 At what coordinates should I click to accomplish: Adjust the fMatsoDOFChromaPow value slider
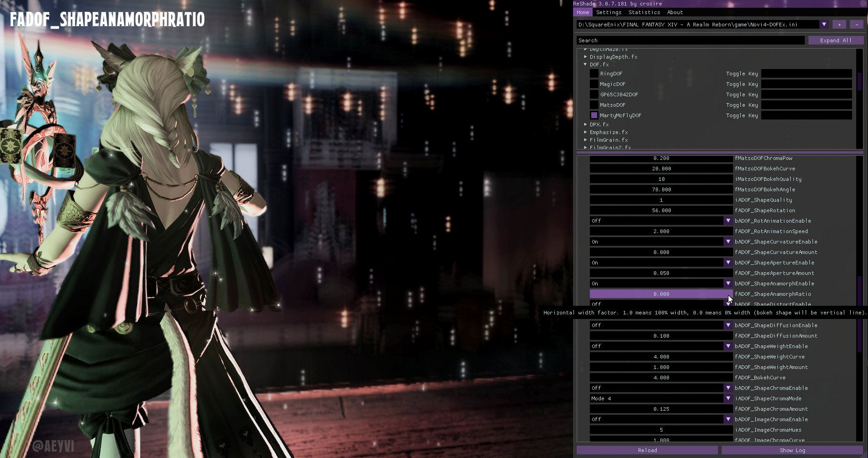(x=661, y=158)
